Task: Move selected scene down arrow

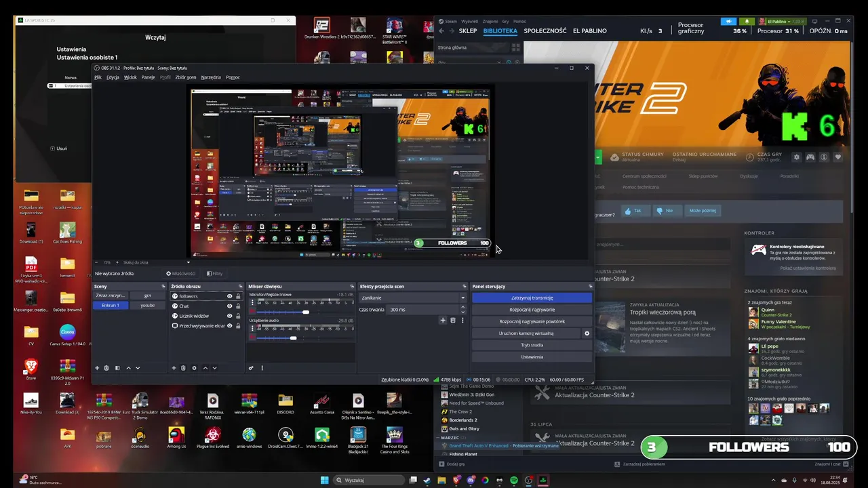Action: (x=138, y=368)
